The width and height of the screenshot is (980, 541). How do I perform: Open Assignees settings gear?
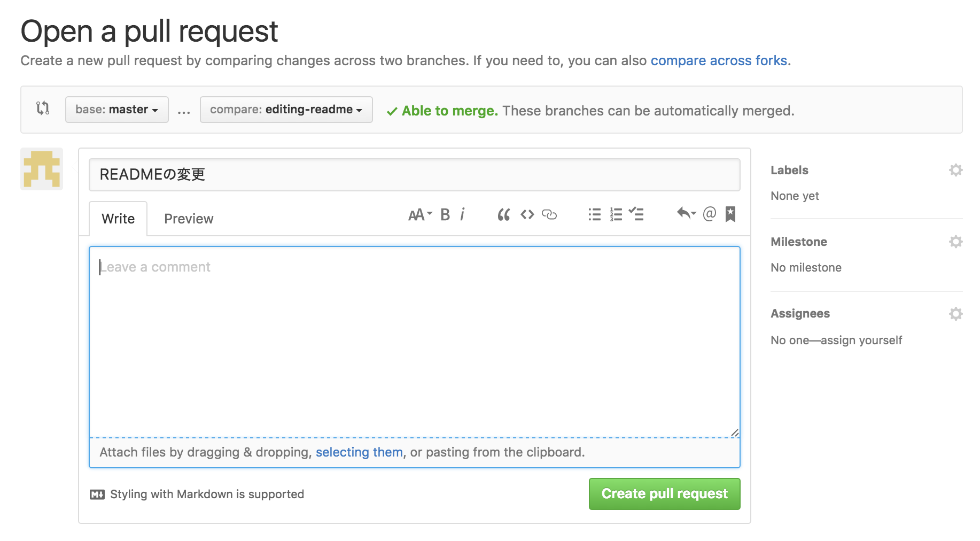pyautogui.click(x=956, y=313)
